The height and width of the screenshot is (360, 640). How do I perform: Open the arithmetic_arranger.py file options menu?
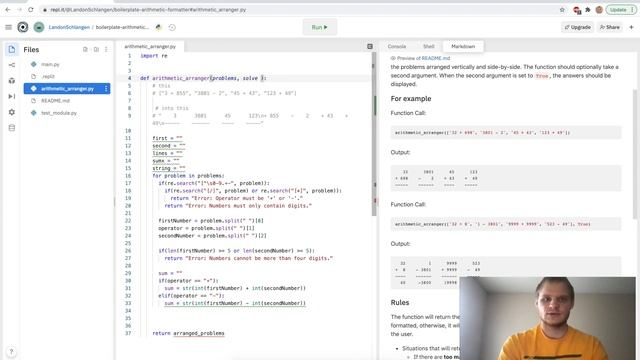(106, 89)
